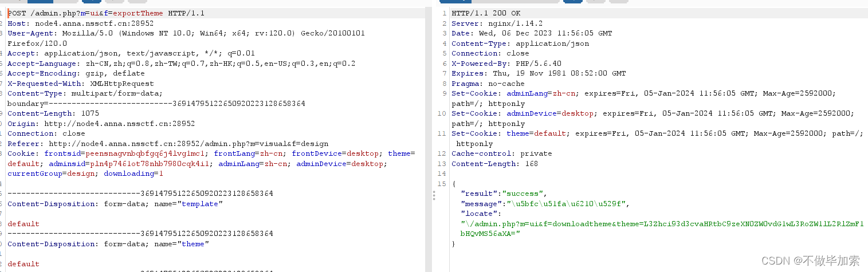The image size is (868, 272).
Task: Select the currentGroup=design cookie line
Action: [85, 174]
